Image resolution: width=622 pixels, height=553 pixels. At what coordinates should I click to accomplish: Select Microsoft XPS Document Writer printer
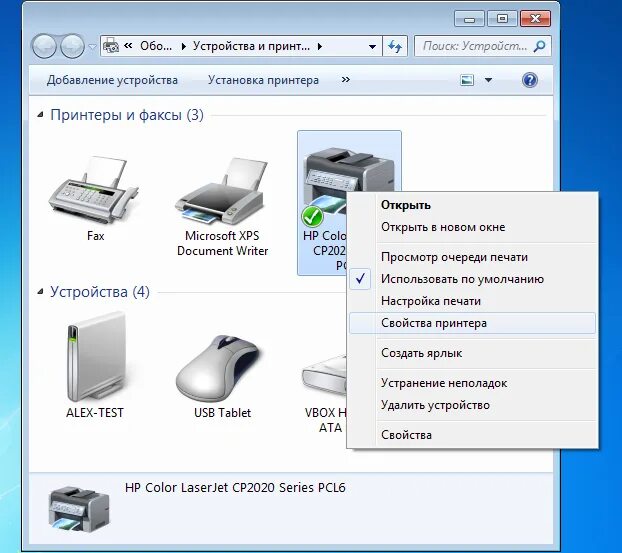point(221,191)
